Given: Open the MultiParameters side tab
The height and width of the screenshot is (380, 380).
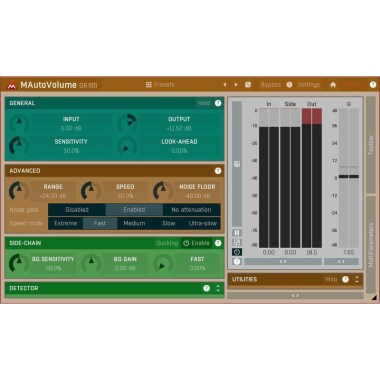Looking at the screenshot, I should tap(371, 244).
